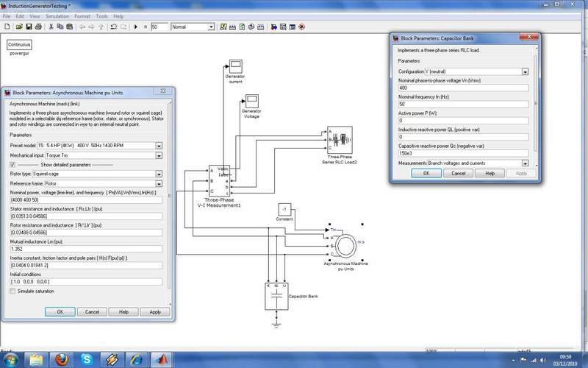Open the Simulation menu

(x=56, y=15)
